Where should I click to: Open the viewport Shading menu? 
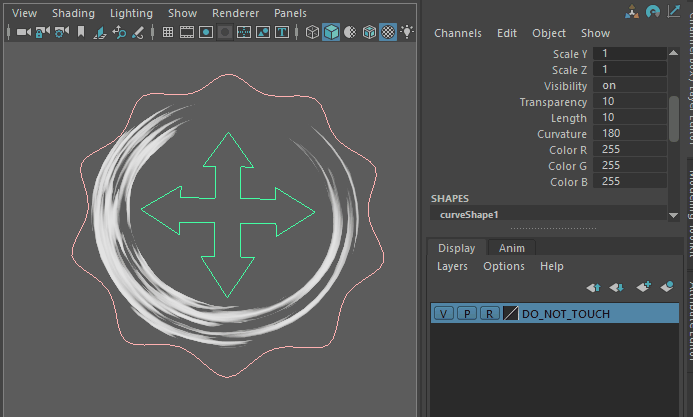click(73, 13)
